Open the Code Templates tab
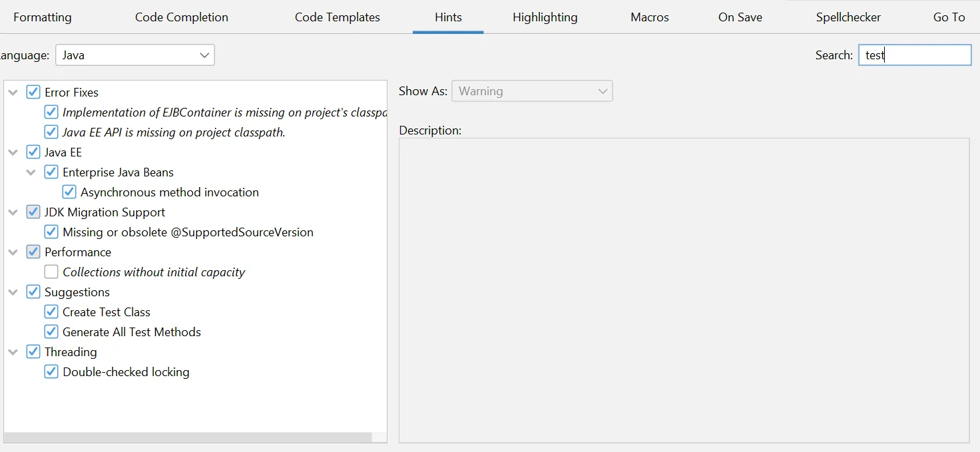 pos(337,17)
